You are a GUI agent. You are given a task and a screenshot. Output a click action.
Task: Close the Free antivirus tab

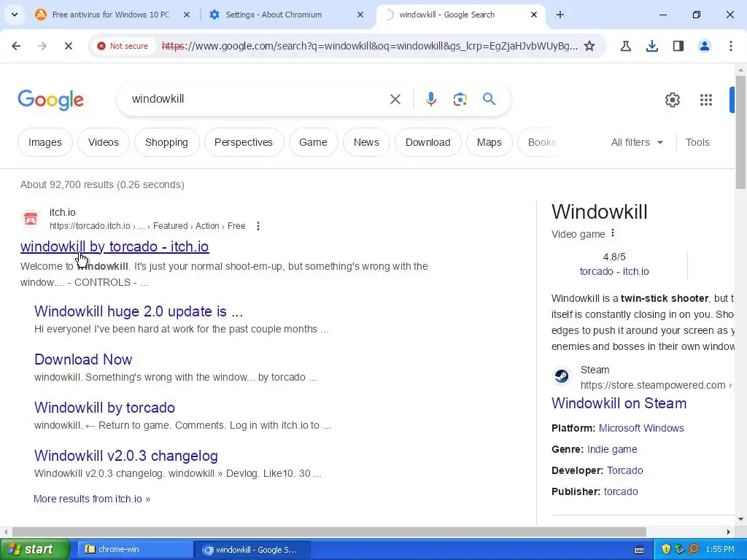pyautogui.click(x=187, y=15)
